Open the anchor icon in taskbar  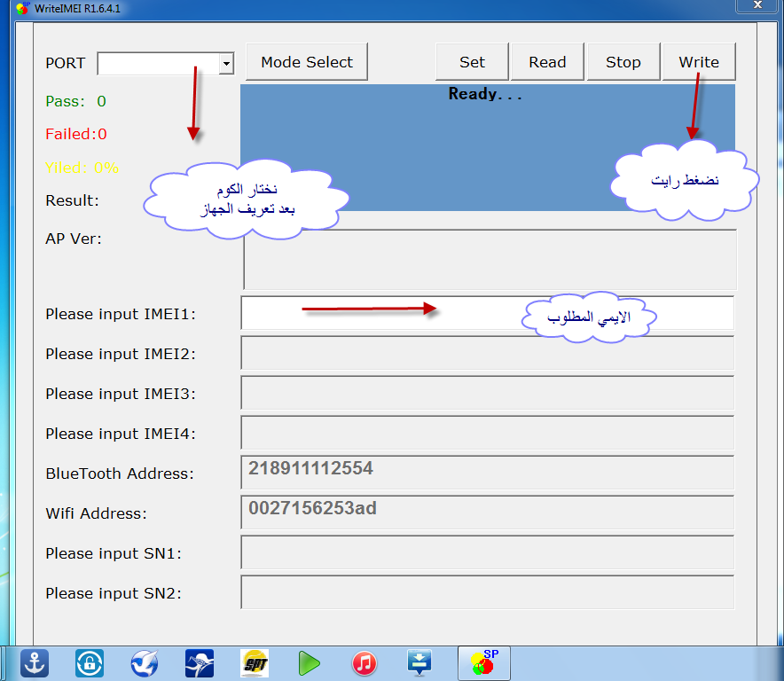pos(35,663)
